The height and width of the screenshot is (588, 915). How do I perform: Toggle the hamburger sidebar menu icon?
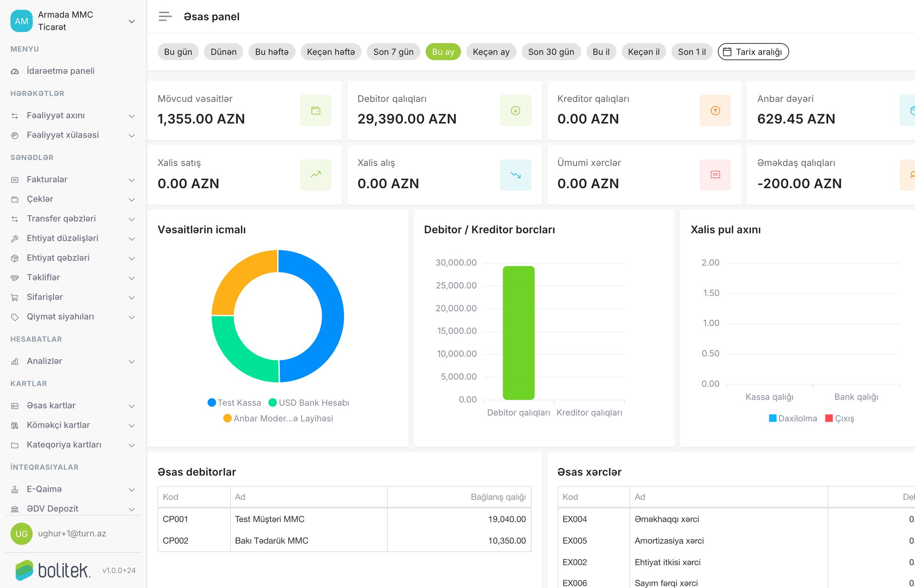(165, 16)
